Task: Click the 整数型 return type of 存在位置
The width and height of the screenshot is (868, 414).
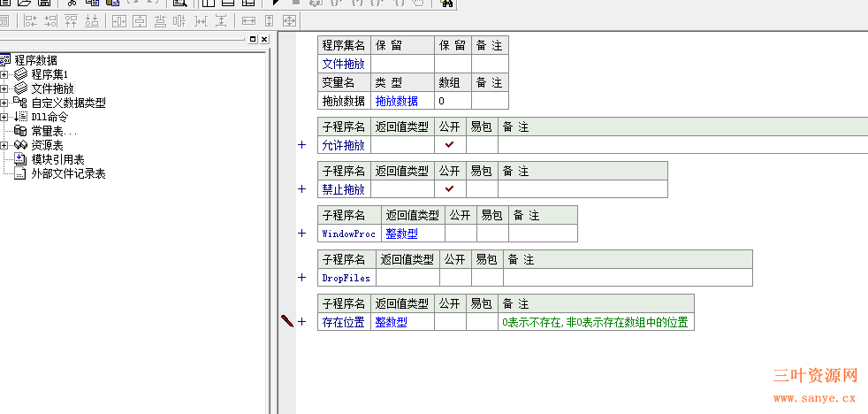Action: pos(391,322)
